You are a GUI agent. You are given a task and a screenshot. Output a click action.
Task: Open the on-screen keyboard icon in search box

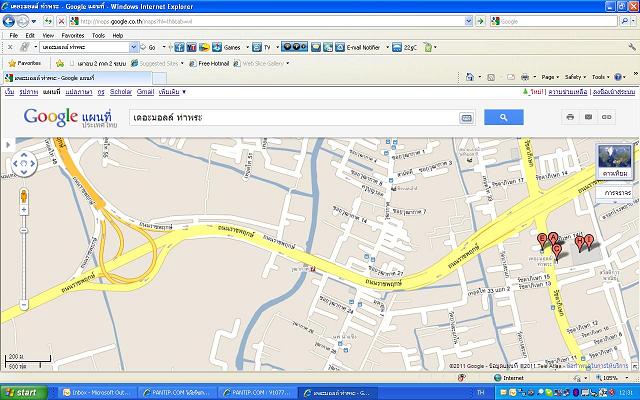coord(466,118)
